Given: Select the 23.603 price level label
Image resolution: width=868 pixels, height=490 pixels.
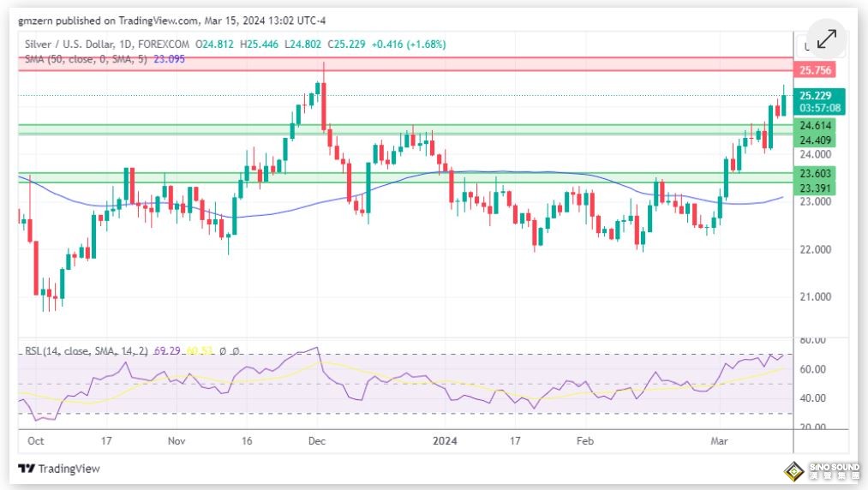Looking at the screenshot, I should pos(815,173).
